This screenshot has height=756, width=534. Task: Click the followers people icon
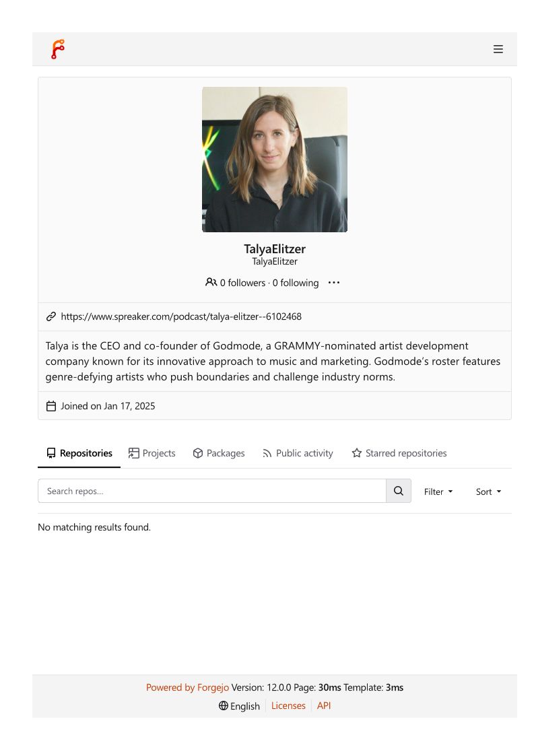click(x=211, y=283)
